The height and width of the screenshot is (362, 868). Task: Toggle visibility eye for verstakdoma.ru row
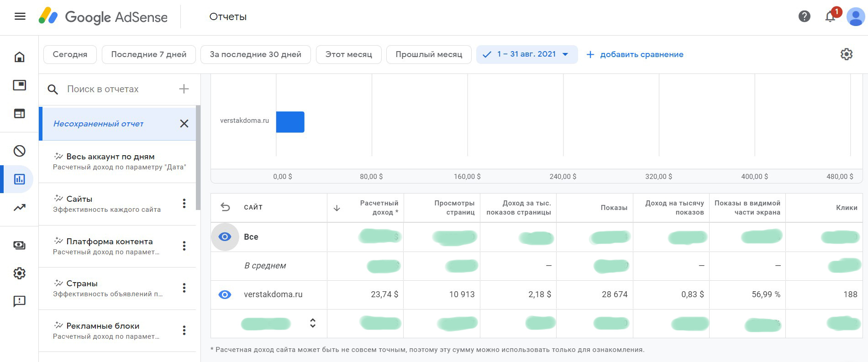tap(225, 295)
